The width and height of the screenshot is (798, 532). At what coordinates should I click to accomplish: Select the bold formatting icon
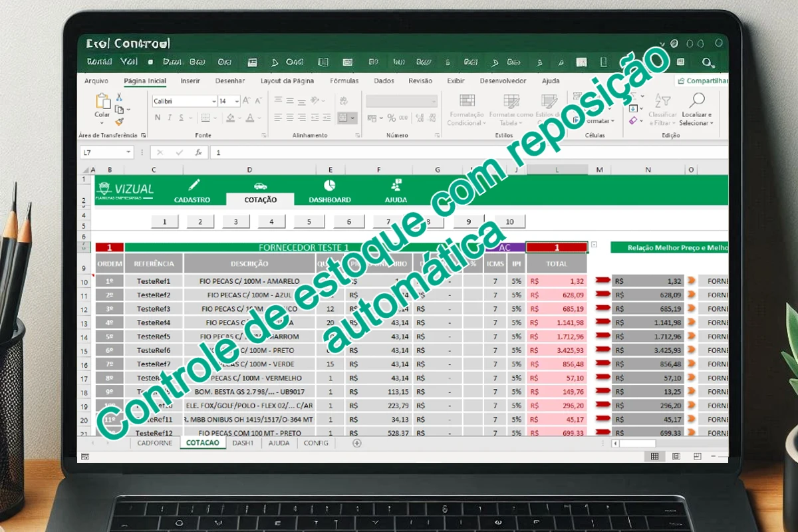pyautogui.click(x=157, y=117)
